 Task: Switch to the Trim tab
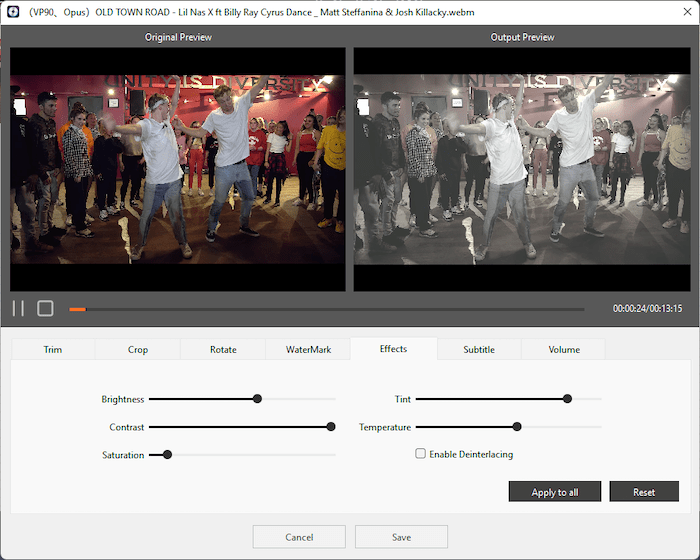(x=53, y=349)
